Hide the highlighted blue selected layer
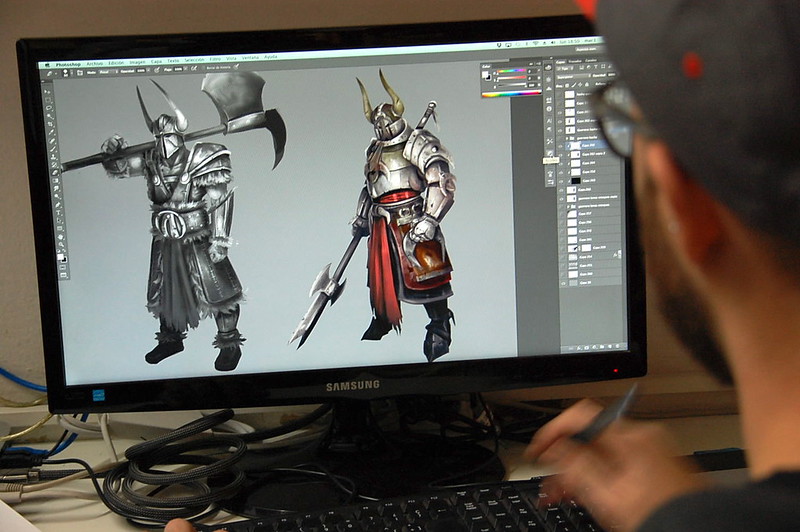 pyautogui.click(x=560, y=146)
